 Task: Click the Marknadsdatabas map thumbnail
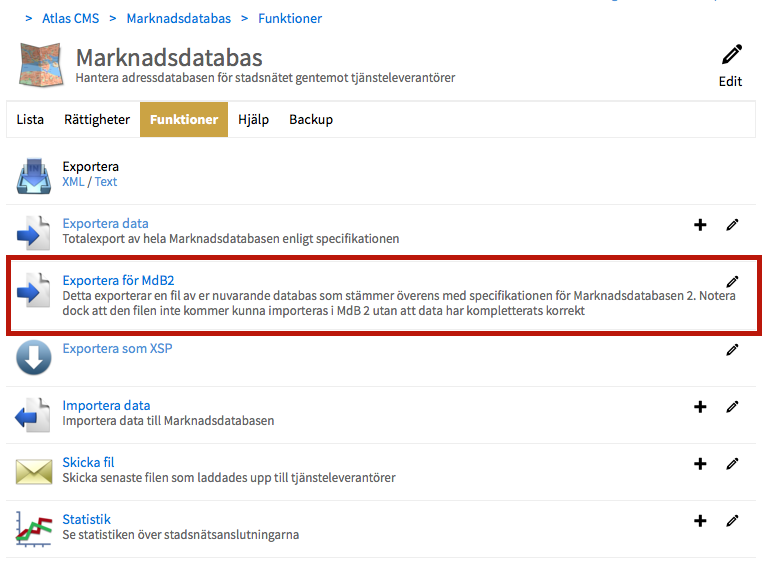(40, 65)
